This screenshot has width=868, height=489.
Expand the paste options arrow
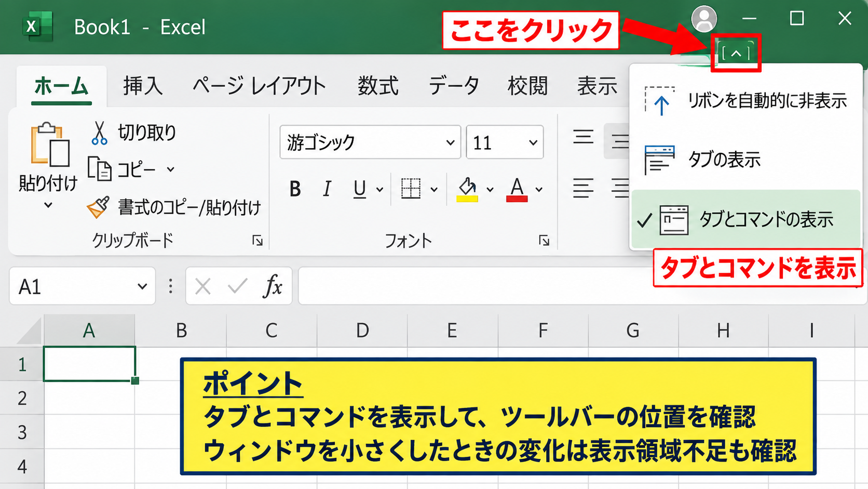click(x=48, y=205)
